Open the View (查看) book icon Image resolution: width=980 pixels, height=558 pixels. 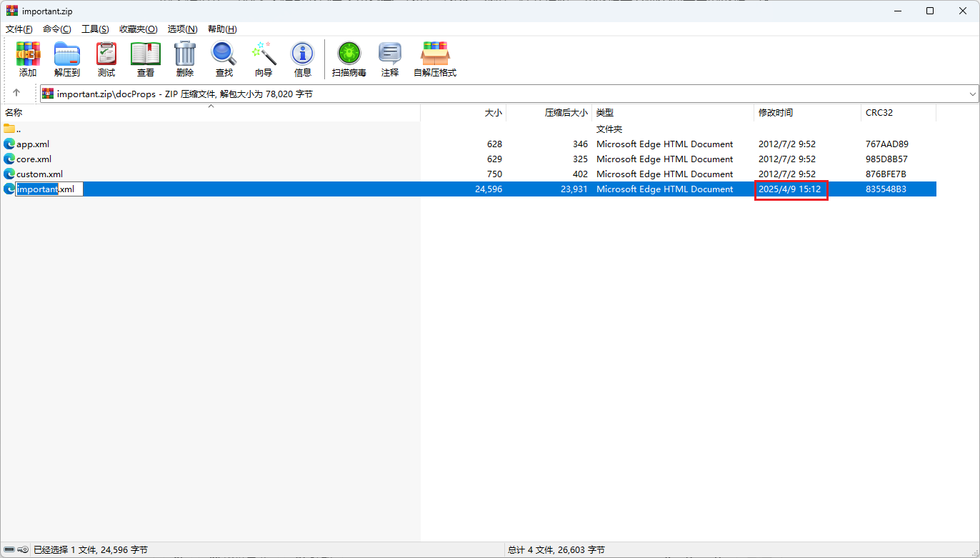click(x=146, y=59)
